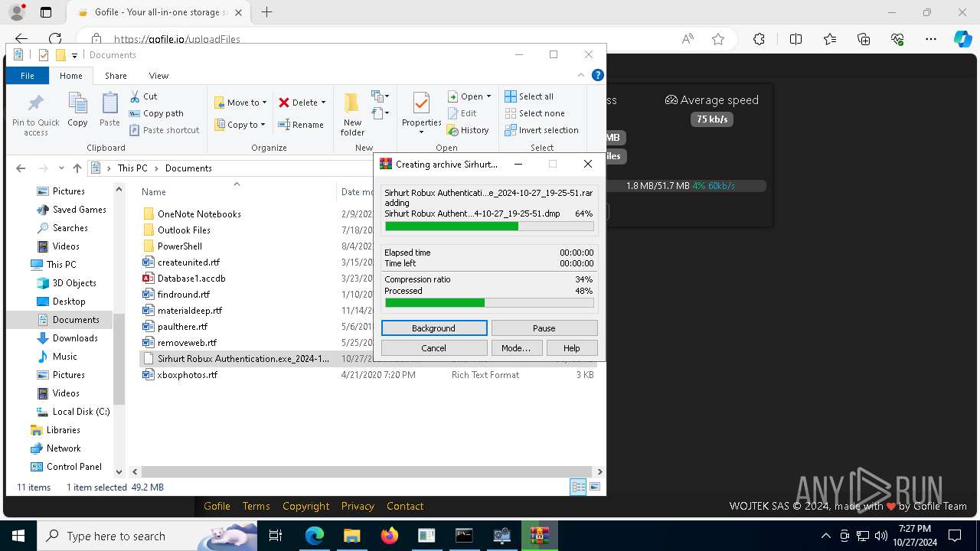980x551 pixels.
Task: Open the Contact footer link
Action: point(405,506)
